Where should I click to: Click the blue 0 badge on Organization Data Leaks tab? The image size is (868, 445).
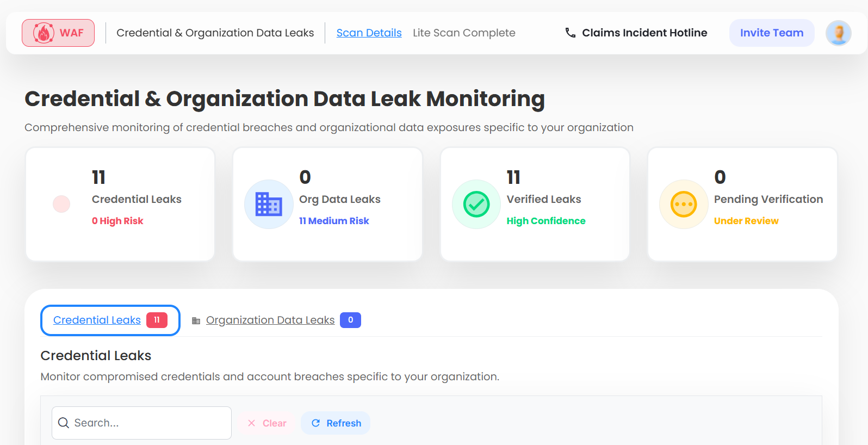(350, 320)
